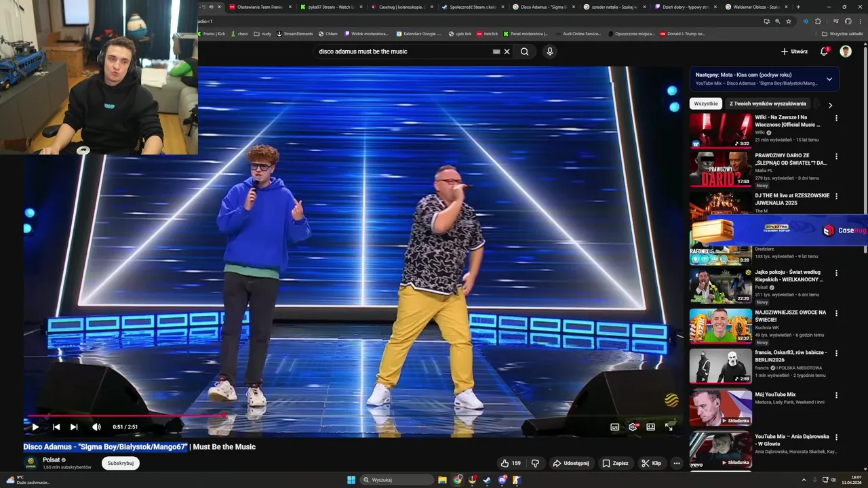This screenshot has width=868, height=488.
Task: Open File Explorer from taskbar
Action: coord(442,480)
